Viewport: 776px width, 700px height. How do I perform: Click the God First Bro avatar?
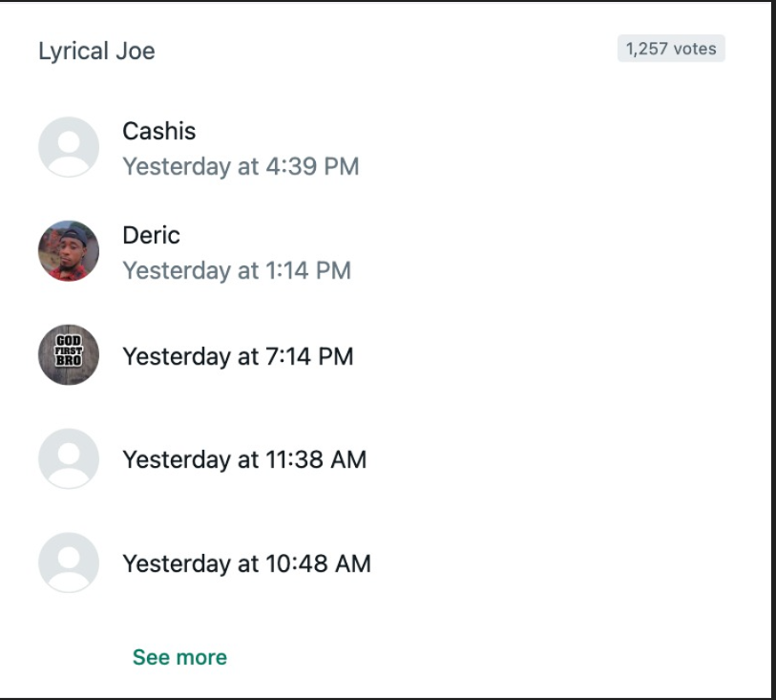coord(69,355)
